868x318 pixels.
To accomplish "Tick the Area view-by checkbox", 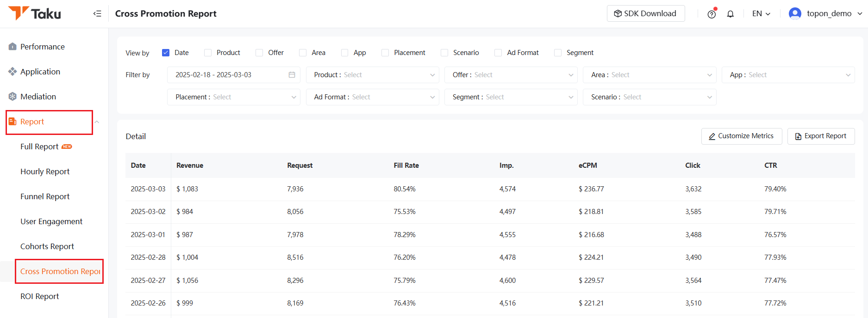I will 303,53.
